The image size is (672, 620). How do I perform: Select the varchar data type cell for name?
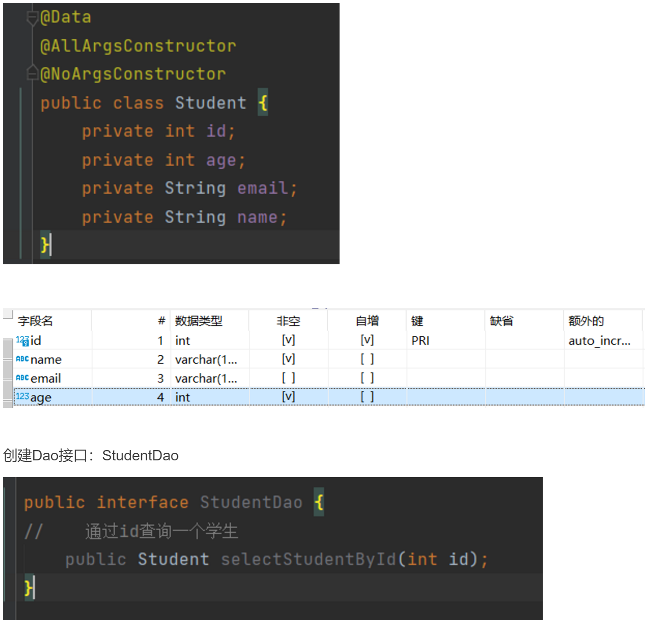[206, 359]
